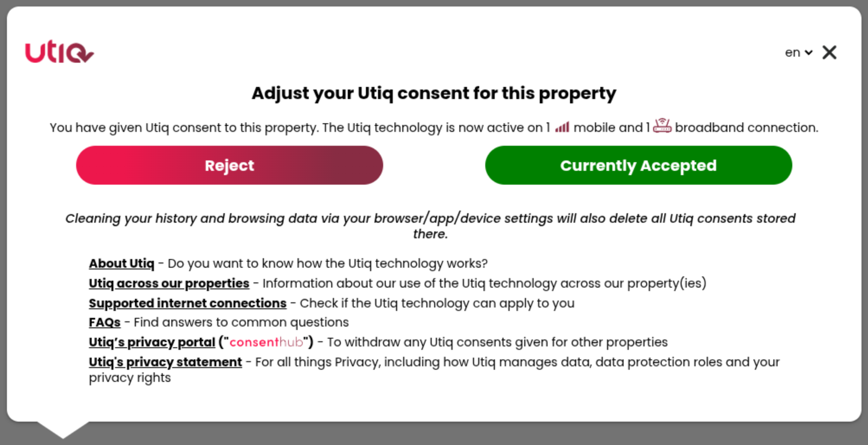This screenshot has height=445, width=868.
Task: Click the broadband router icon
Action: (x=662, y=126)
